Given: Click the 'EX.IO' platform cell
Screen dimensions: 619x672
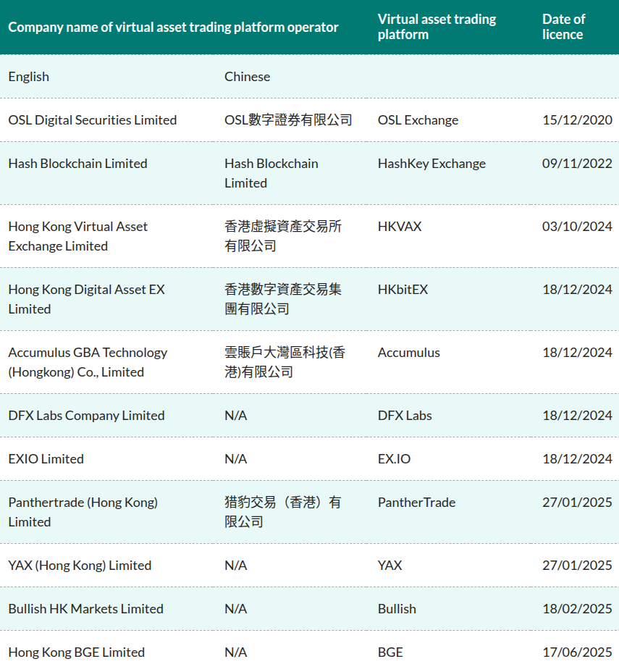Looking at the screenshot, I should (x=395, y=458).
